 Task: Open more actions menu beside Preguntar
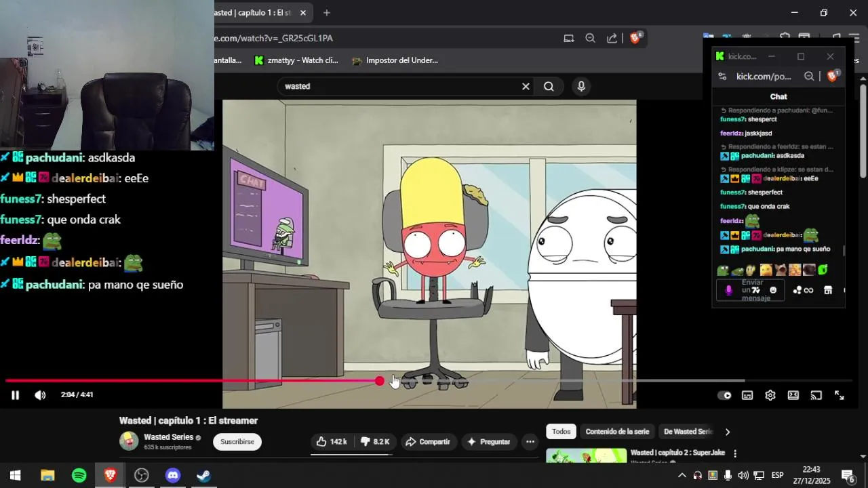[530, 442]
